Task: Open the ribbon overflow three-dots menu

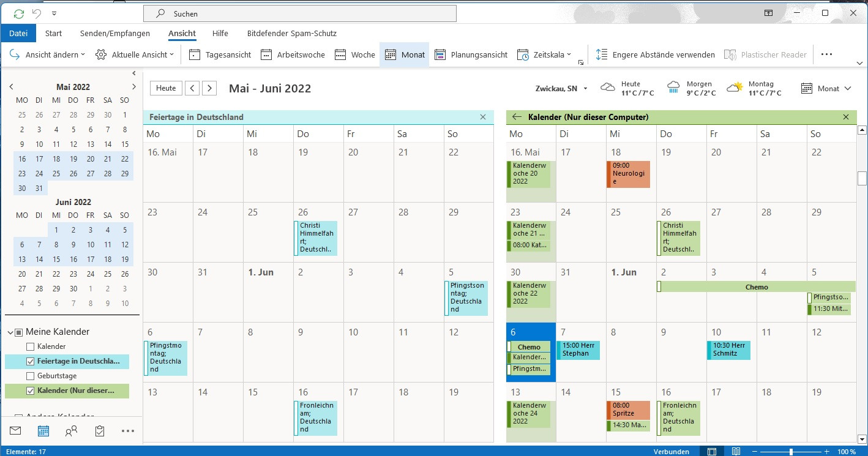Action: [826, 54]
